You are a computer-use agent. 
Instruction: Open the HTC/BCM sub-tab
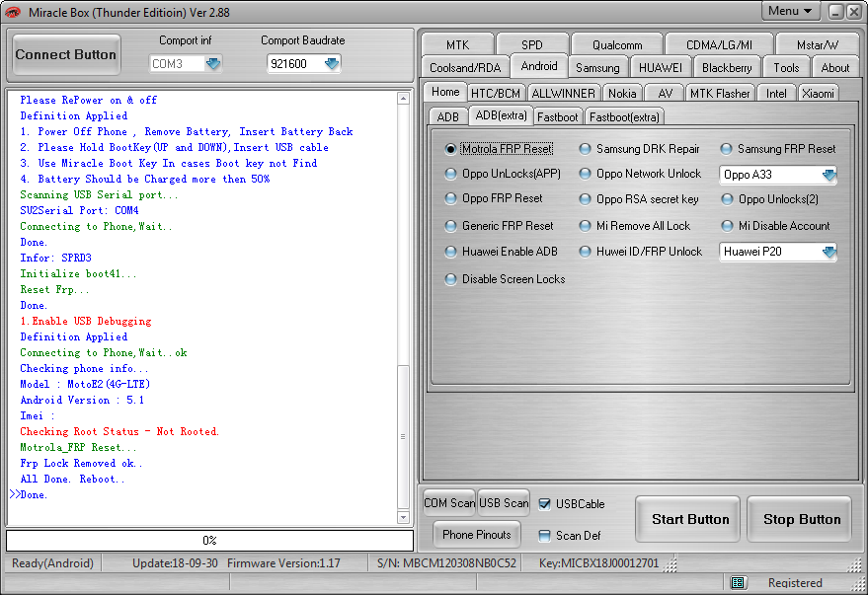[496, 94]
